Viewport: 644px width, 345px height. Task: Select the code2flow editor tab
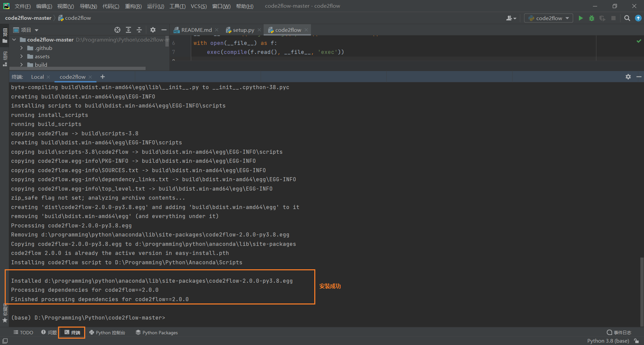pos(288,30)
